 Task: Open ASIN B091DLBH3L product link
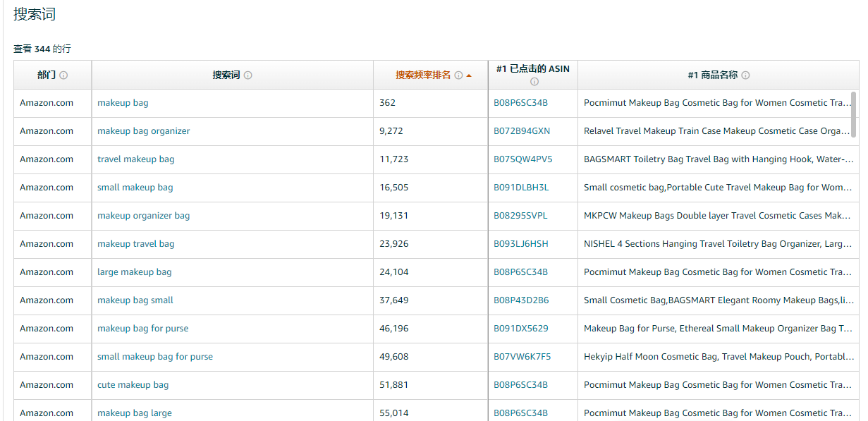[x=520, y=188]
